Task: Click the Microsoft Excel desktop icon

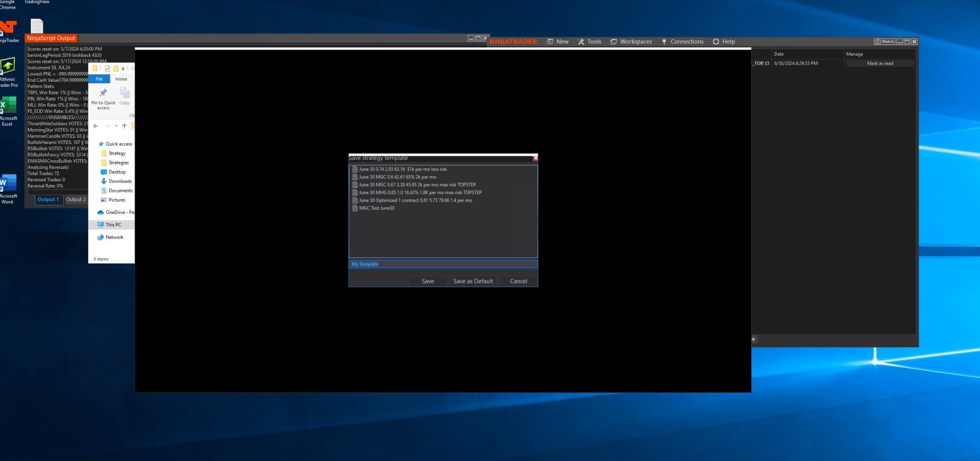Action: tap(8, 111)
